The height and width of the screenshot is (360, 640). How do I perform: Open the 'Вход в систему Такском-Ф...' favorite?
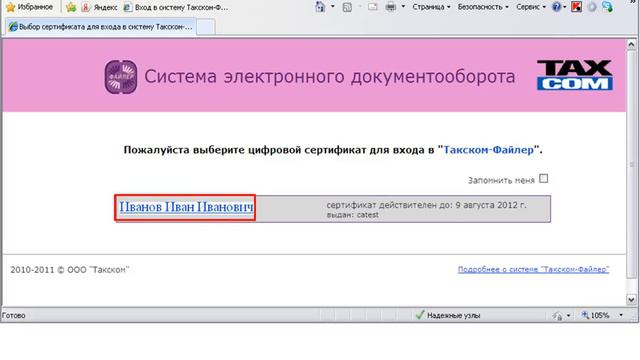(x=176, y=7)
